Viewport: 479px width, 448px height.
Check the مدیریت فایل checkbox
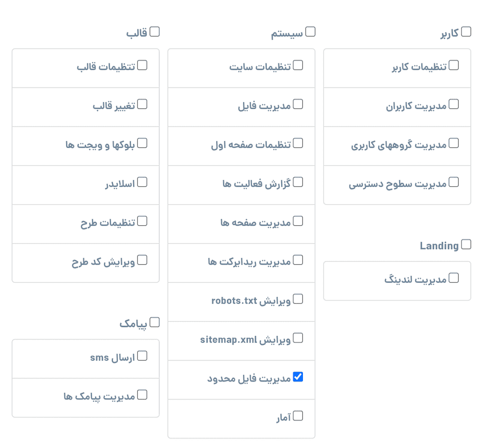click(298, 104)
